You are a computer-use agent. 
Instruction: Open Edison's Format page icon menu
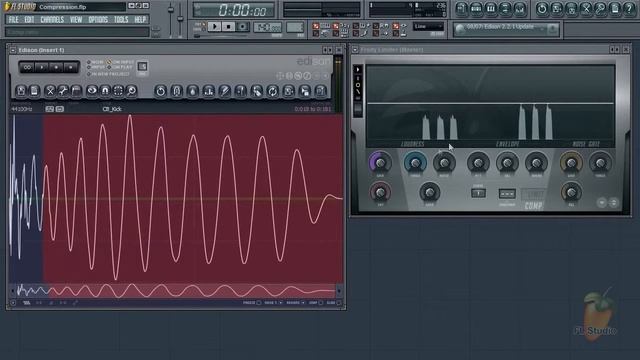pos(34,91)
